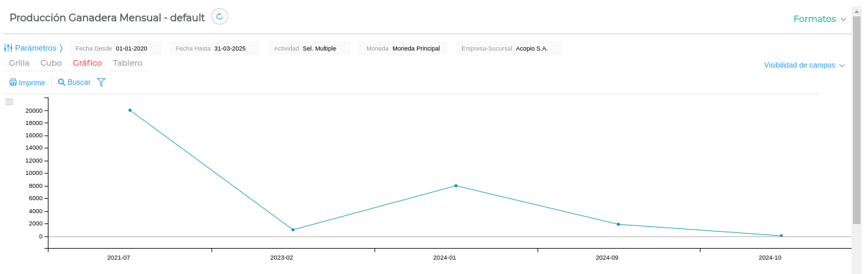Select the Gráfico tab
This screenshot has height=274, width=868.
pos(87,63)
